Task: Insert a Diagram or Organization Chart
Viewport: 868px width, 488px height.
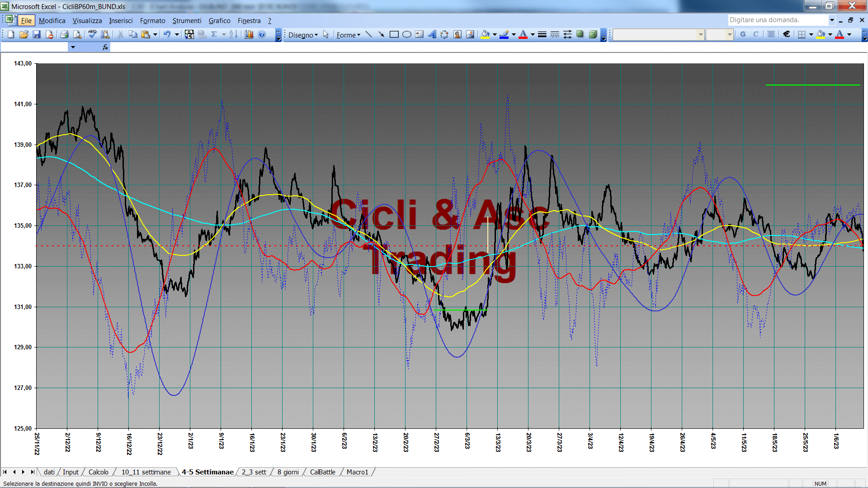Action: click(444, 34)
